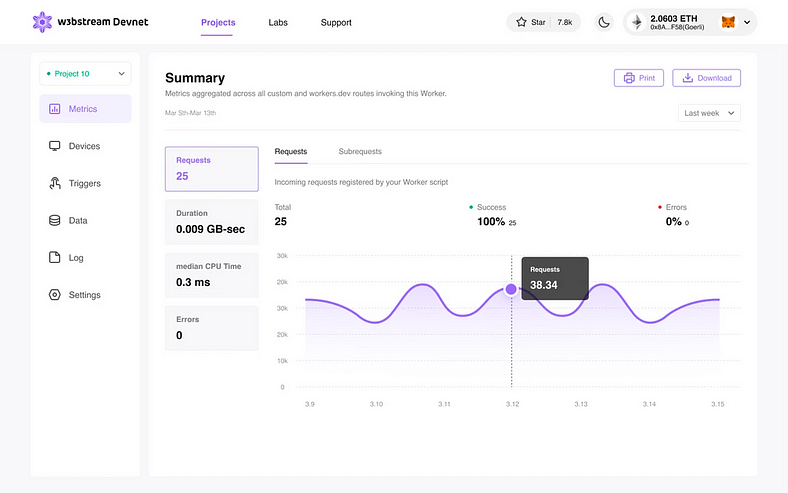The width and height of the screenshot is (788, 493).
Task: Click the Log document icon
Action: pos(54,257)
